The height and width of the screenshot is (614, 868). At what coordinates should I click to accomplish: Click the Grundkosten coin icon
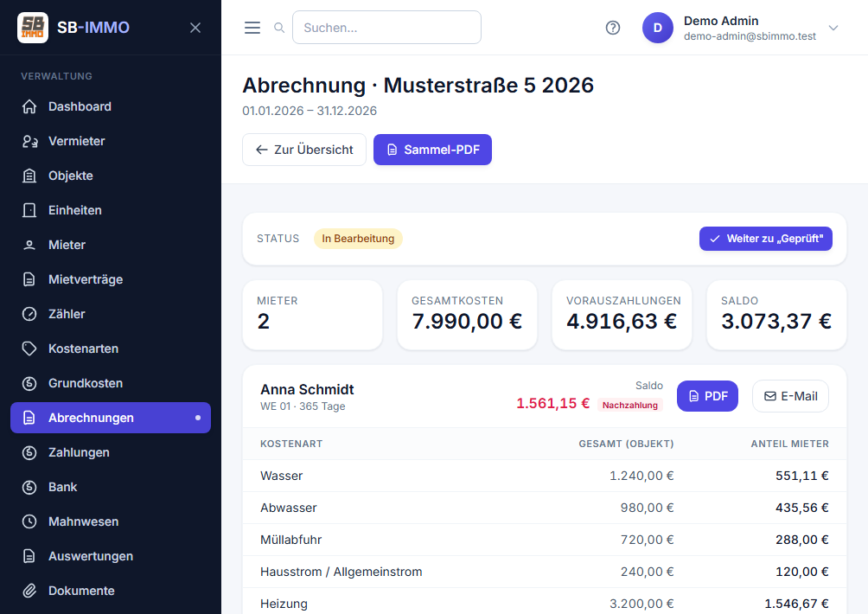pyautogui.click(x=29, y=383)
